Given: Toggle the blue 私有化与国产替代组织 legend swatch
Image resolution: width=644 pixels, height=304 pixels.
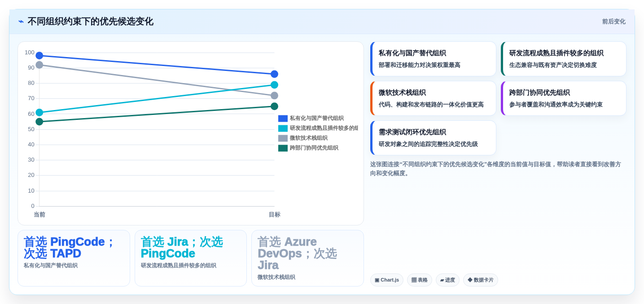Looking at the screenshot, I should click(283, 119).
